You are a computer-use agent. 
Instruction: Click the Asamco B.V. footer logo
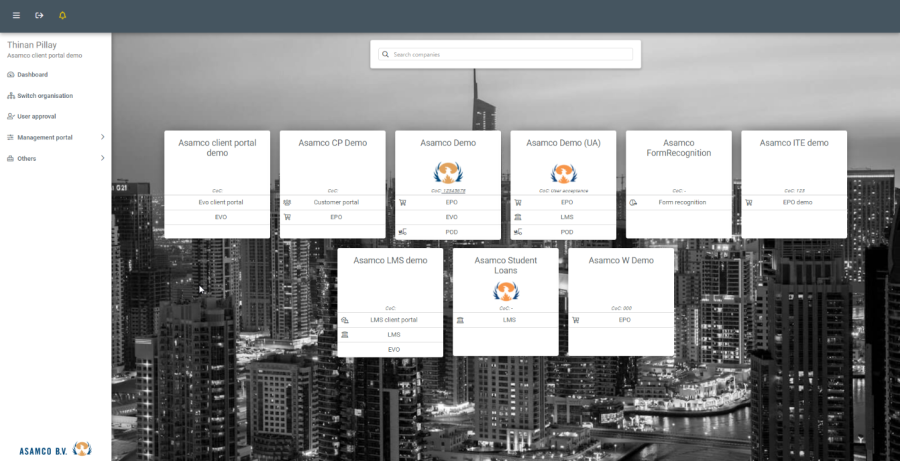(x=55, y=447)
